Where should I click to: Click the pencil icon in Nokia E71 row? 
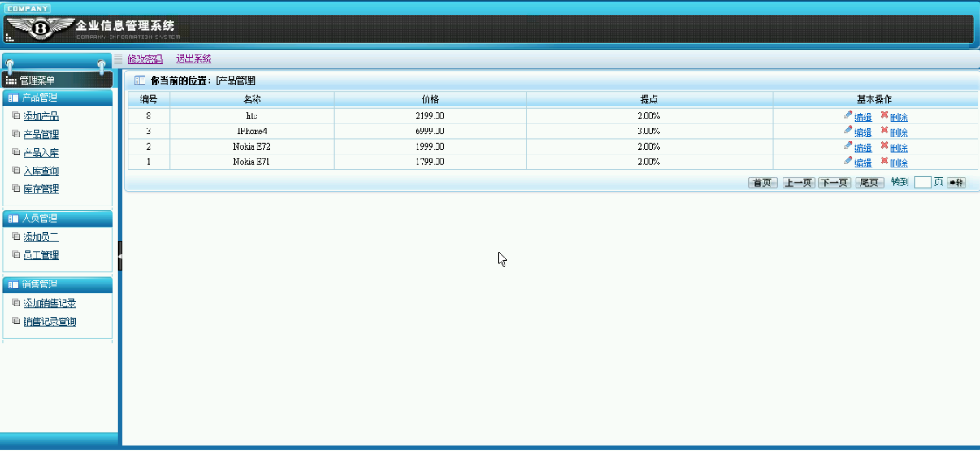848,161
